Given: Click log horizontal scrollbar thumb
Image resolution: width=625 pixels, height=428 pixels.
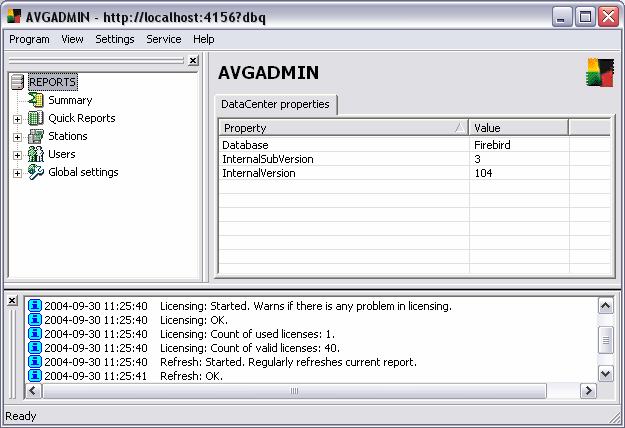Looking at the screenshot, I should [294, 391].
